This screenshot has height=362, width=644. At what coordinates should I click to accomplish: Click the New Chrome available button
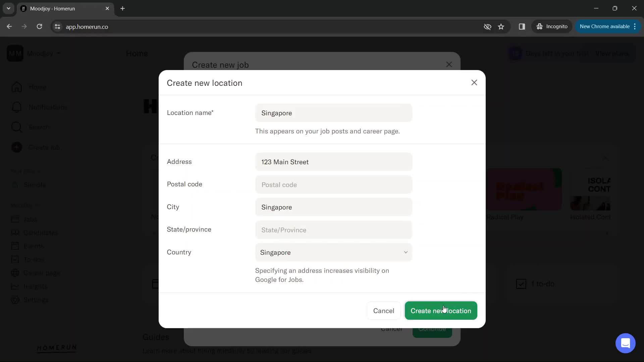tap(604, 26)
